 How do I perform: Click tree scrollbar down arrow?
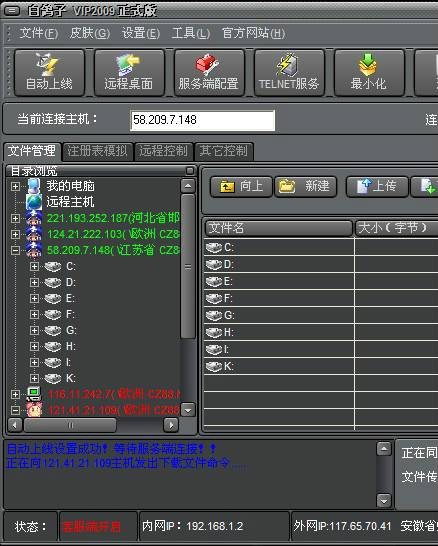tap(188, 410)
